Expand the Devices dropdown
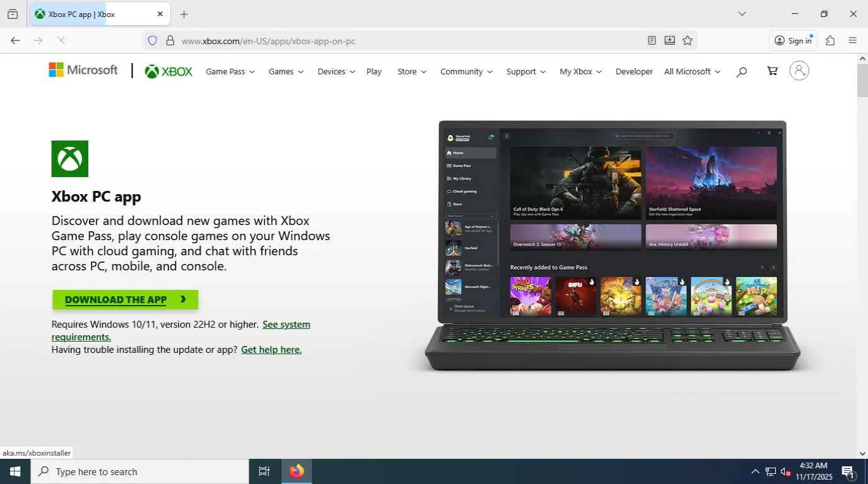The height and width of the screenshot is (484, 868). coord(336,71)
